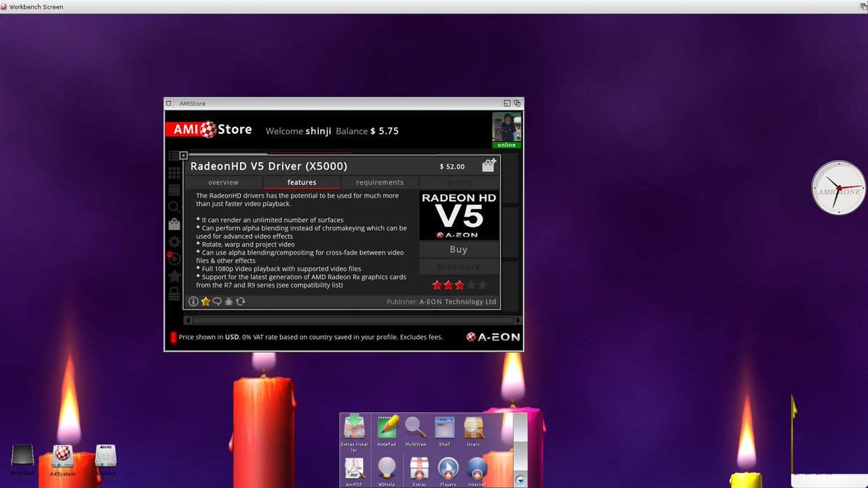868x488 pixels.
Task: Click the $ 52.00 price
Action: (x=452, y=166)
